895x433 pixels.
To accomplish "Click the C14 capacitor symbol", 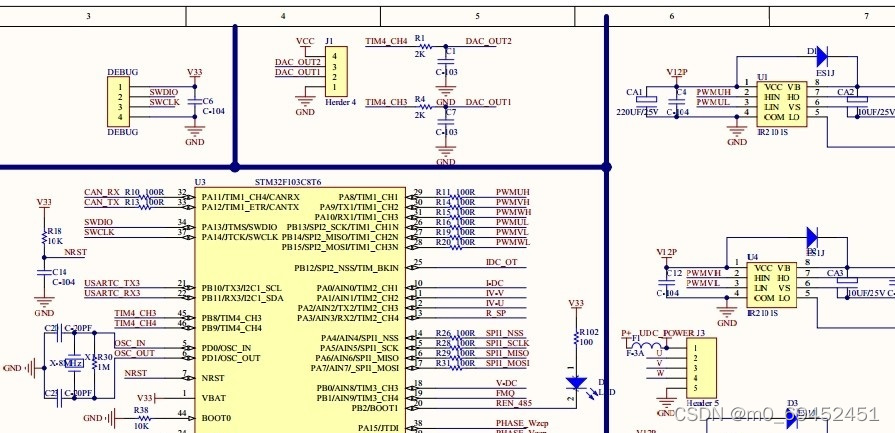I will coord(44,273).
